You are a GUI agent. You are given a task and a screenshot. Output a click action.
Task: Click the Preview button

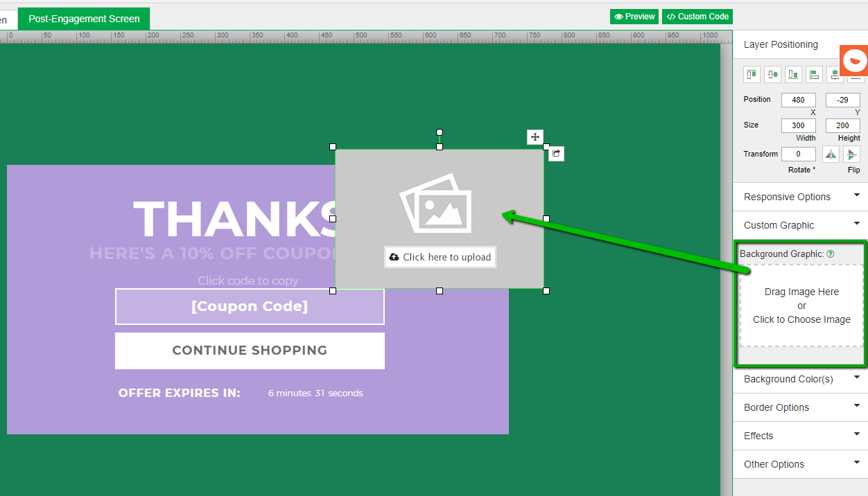634,17
